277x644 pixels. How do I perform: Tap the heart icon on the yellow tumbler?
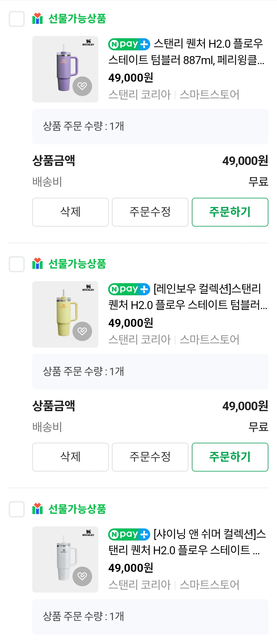[x=82, y=331]
